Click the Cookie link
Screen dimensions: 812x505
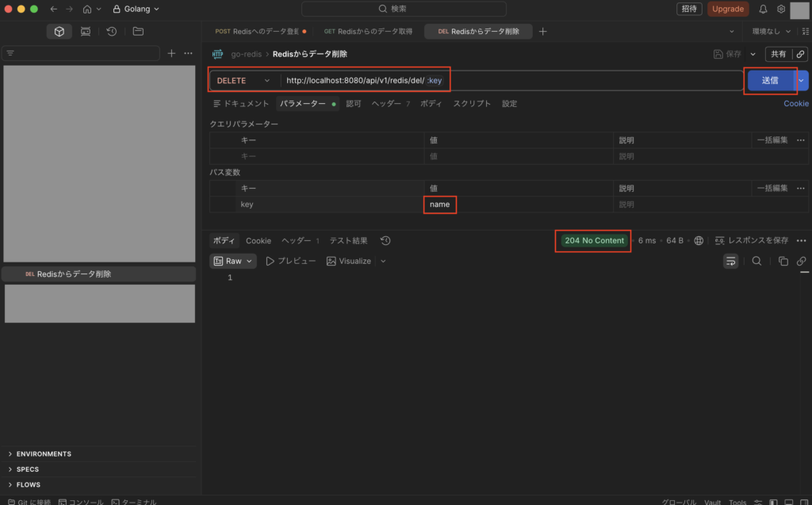pos(796,104)
